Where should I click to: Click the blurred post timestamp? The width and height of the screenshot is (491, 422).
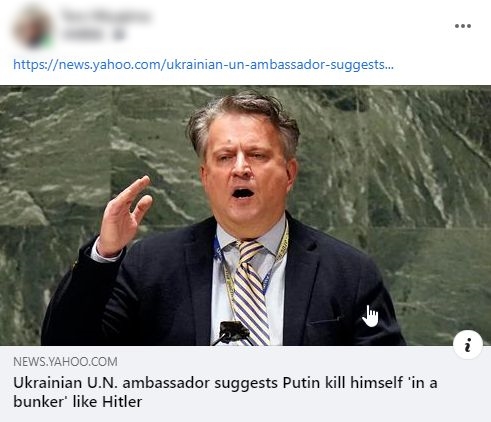83,35
